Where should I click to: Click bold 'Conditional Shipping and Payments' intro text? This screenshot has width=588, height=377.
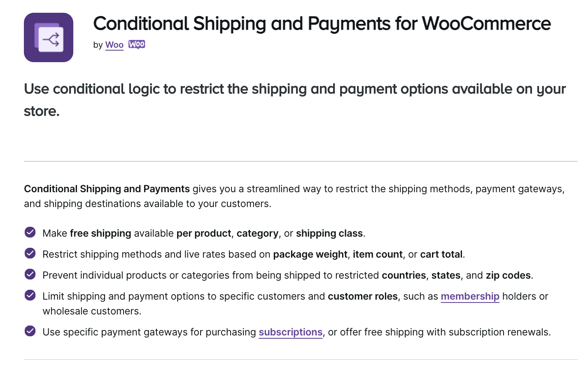click(107, 189)
